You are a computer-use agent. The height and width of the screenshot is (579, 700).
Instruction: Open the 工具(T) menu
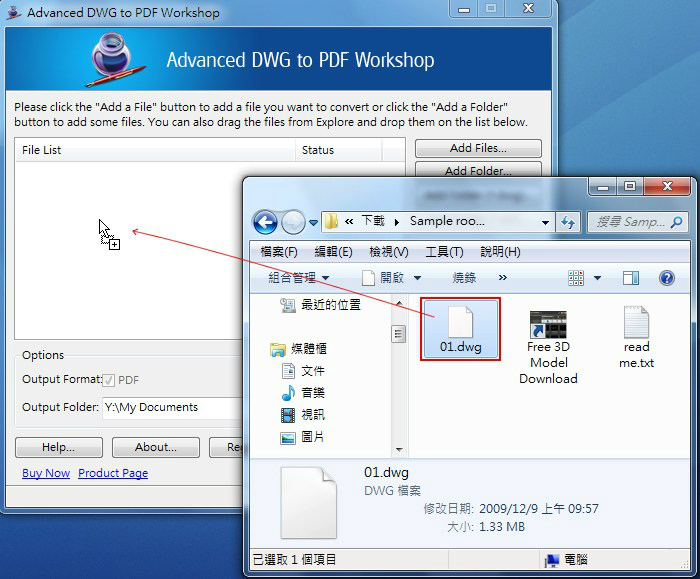[x=444, y=252]
